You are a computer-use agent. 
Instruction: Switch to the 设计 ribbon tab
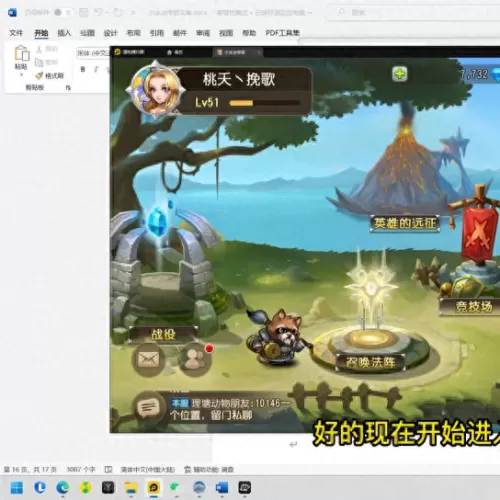pos(110,33)
